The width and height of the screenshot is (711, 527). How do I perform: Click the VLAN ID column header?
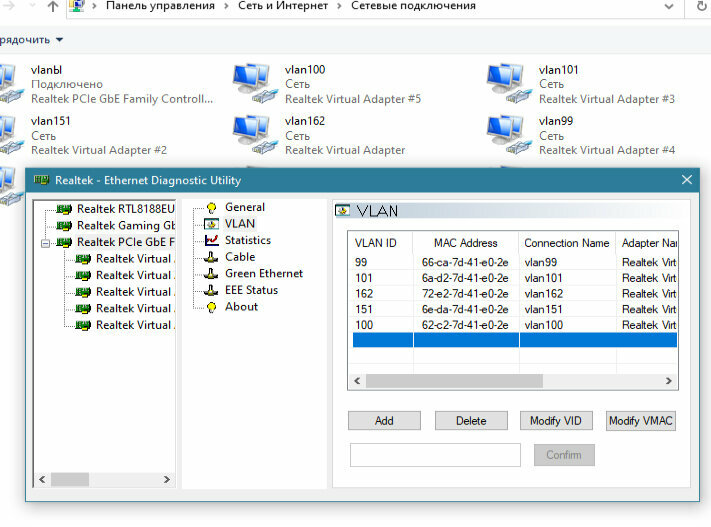380,243
